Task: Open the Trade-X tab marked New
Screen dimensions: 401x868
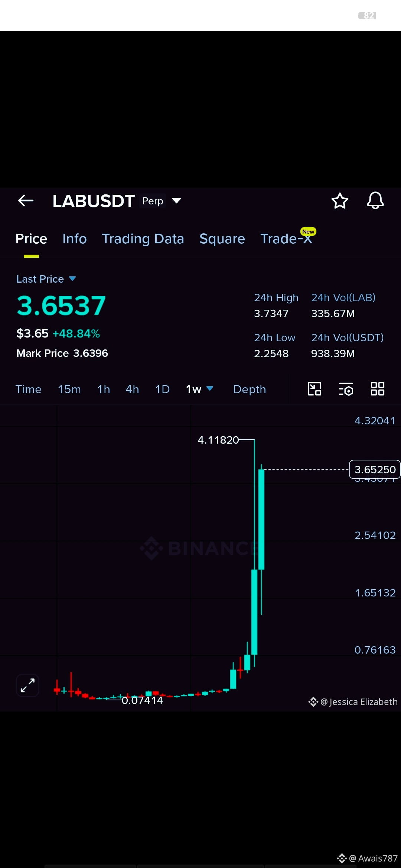Action: 287,238
